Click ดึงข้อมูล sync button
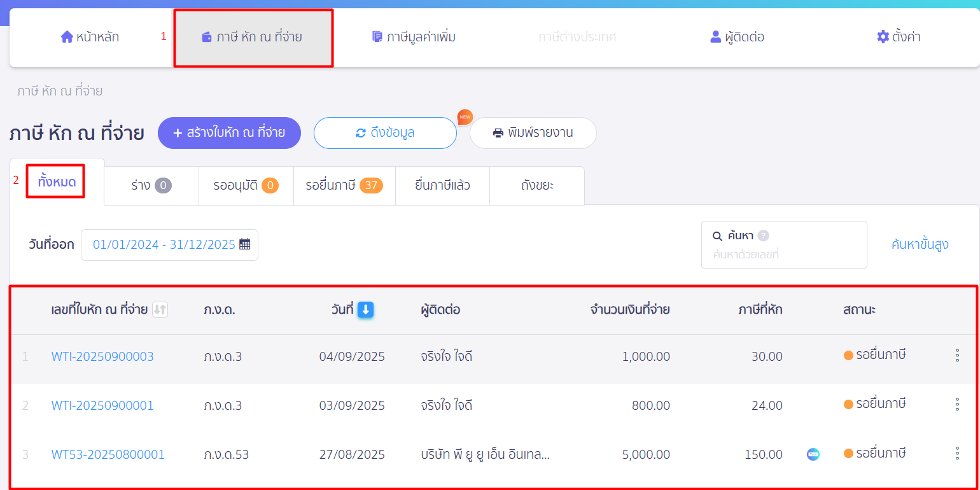980x490 pixels. 385,133
